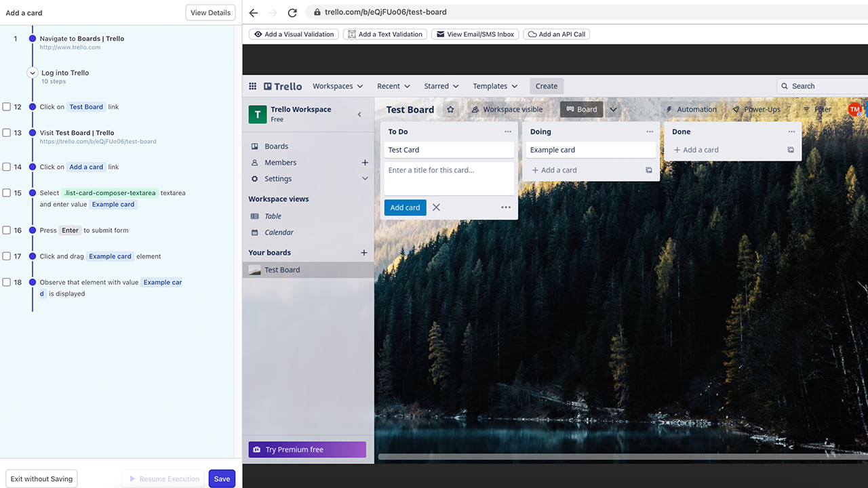The image size is (868, 488).
Task: Open the Table workspace view
Action: click(x=273, y=216)
